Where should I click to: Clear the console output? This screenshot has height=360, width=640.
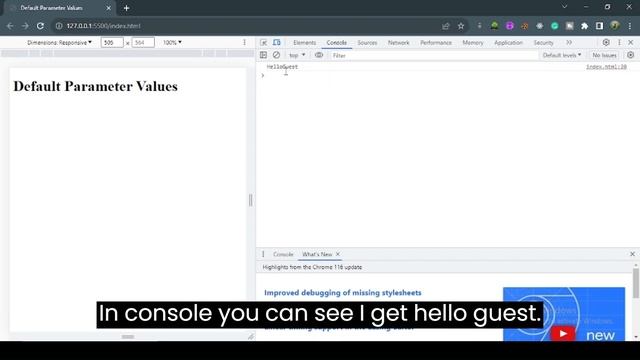[276, 55]
